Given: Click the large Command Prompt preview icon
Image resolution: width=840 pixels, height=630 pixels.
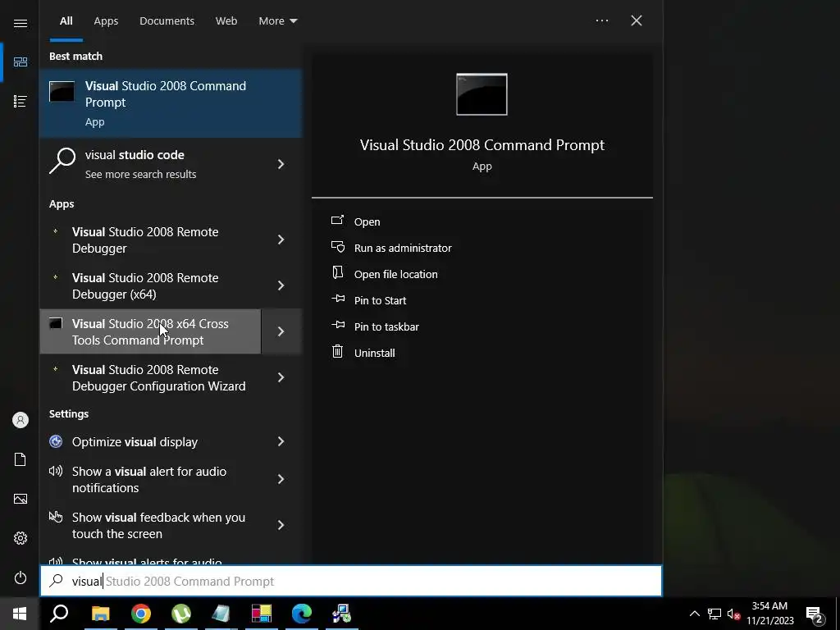Looking at the screenshot, I should [482, 94].
